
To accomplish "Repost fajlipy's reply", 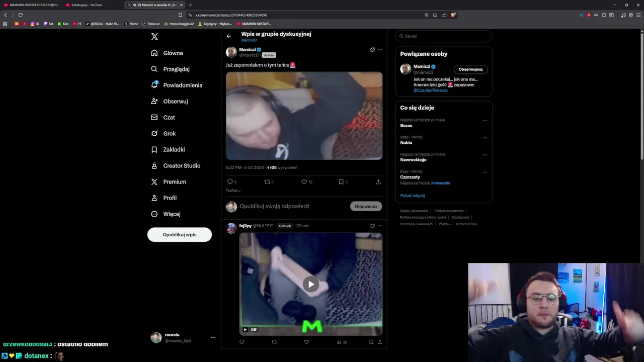I will [274, 342].
